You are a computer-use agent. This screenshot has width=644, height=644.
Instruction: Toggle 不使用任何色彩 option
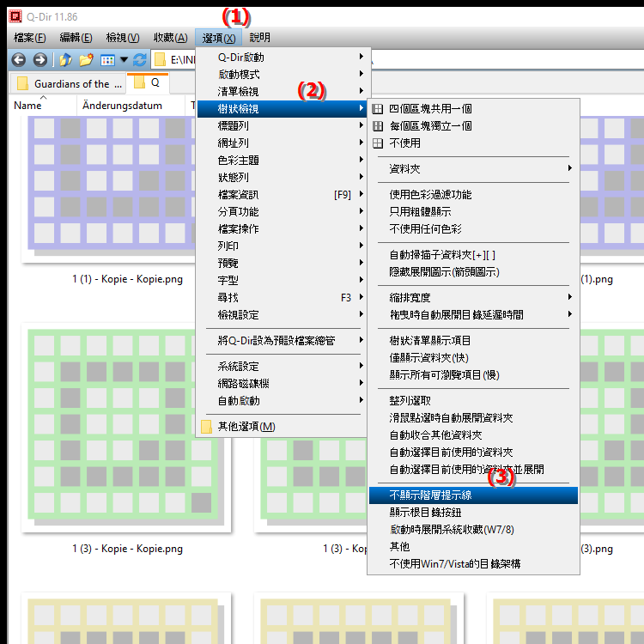[x=473, y=229]
